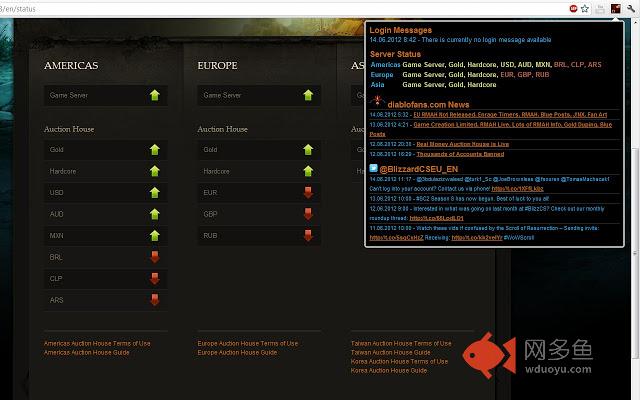
Task: Click 'Americas' label in popup server status
Action: point(385,64)
